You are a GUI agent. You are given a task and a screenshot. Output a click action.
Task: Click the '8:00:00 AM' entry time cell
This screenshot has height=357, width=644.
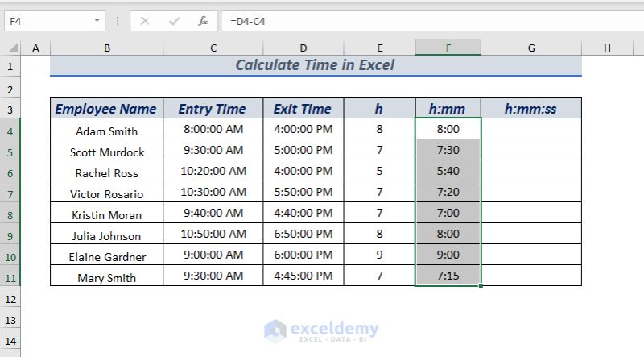pyautogui.click(x=213, y=129)
